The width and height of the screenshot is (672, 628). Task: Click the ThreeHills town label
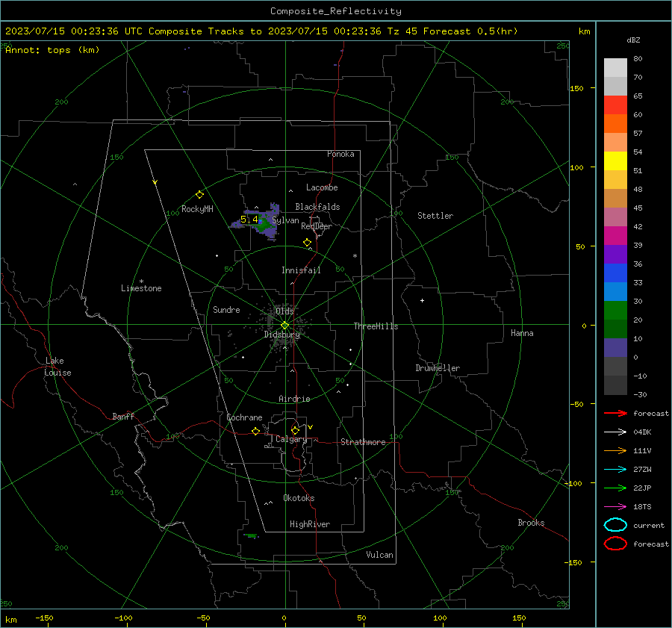point(376,326)
